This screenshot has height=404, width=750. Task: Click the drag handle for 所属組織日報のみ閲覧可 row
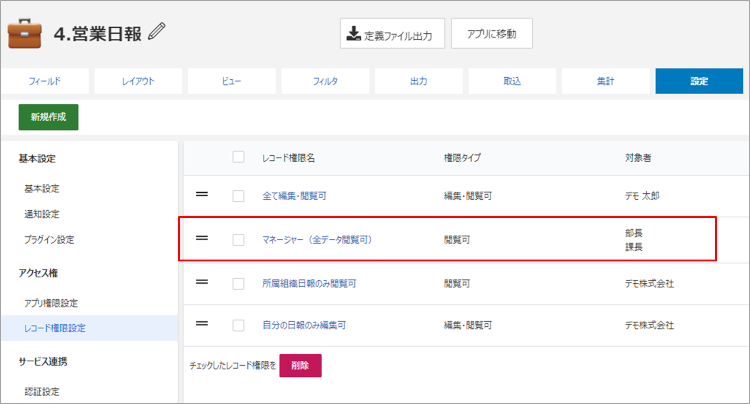(x=202, y=282)
